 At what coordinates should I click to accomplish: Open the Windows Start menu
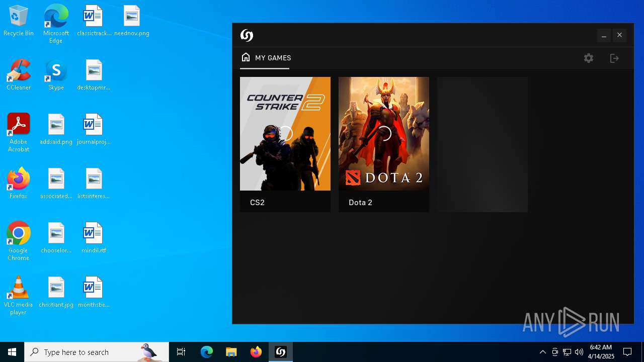12,352
